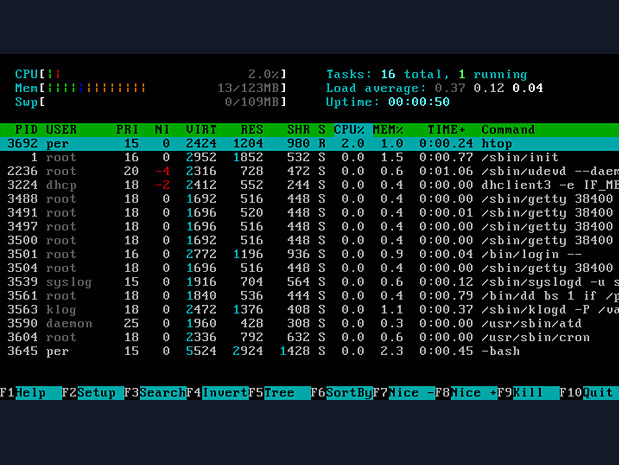Viewport: 619px width, 465px height.
Task: Click the 0/109MB swap value
Action: point(252,102)
